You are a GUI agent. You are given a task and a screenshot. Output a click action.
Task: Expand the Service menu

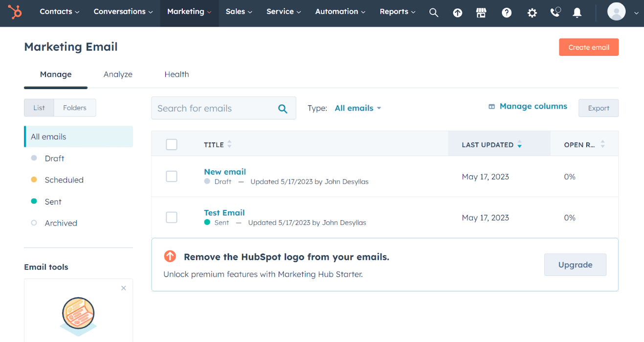[x=284, y=11]
